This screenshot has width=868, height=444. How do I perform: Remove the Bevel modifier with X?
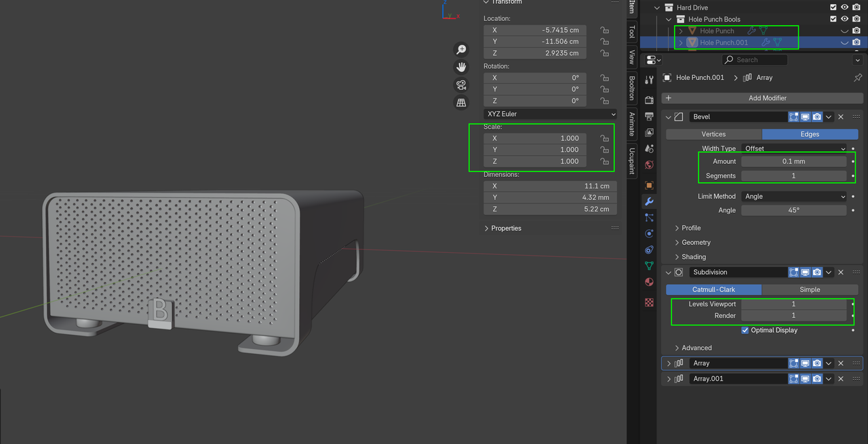(841, 117)
